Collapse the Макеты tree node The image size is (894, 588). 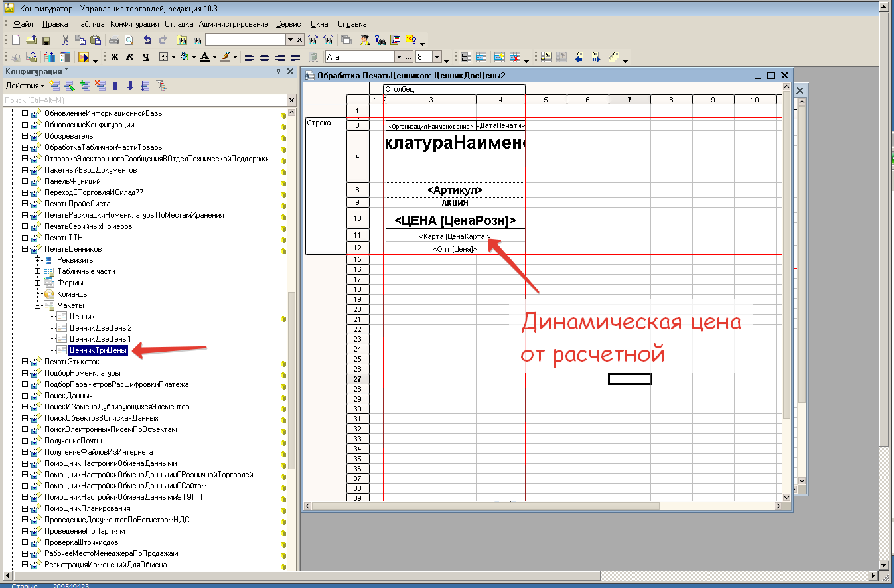[37, 305]
